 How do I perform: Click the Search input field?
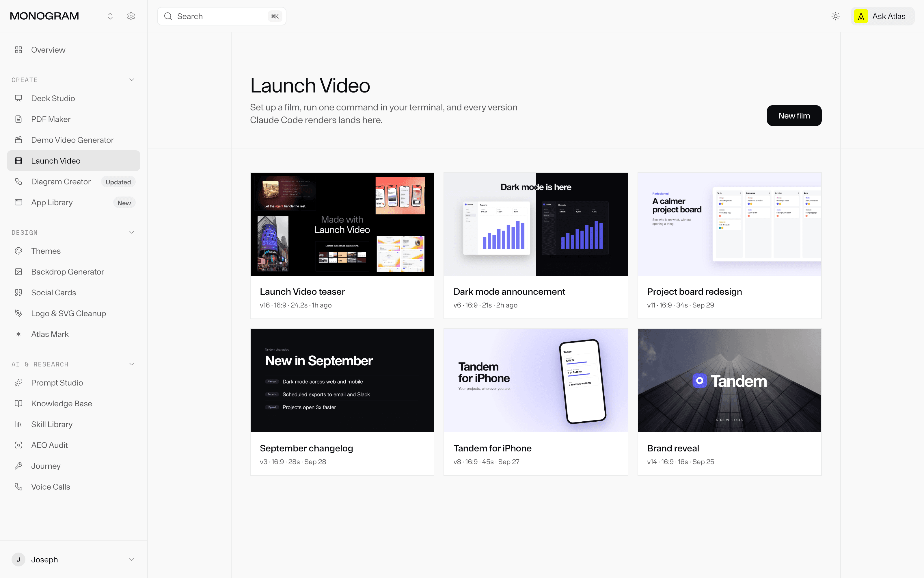222,16
